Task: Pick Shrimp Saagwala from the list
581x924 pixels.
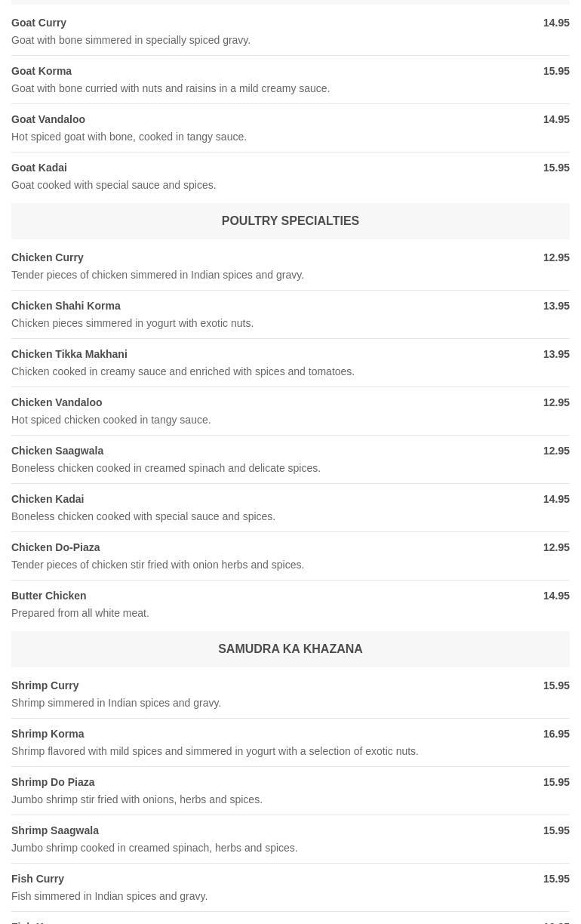Action: [55, 830]
